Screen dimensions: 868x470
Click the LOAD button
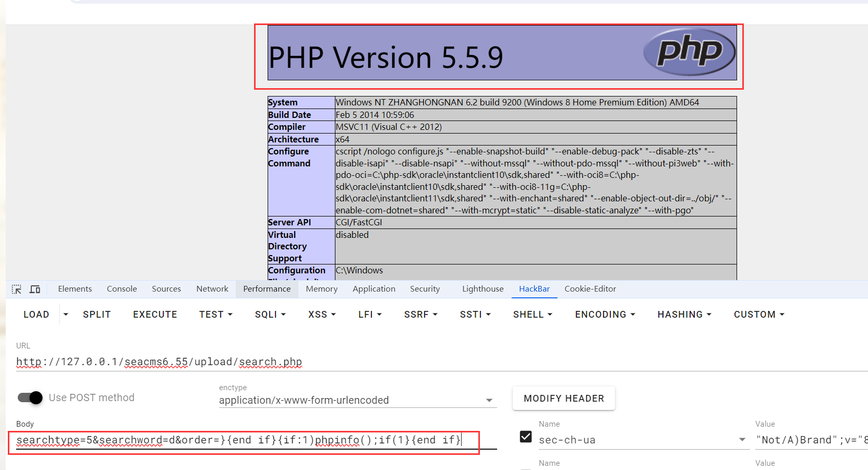tap(36, 315)
